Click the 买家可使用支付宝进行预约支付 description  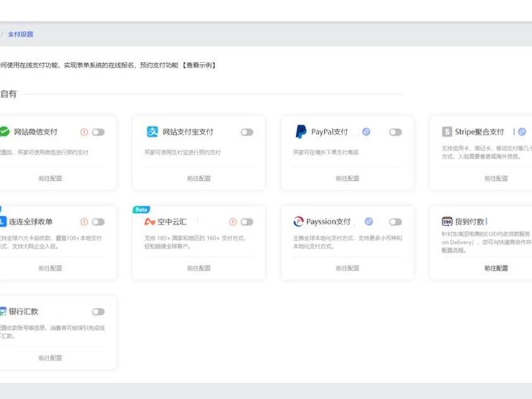coord(182,152)
